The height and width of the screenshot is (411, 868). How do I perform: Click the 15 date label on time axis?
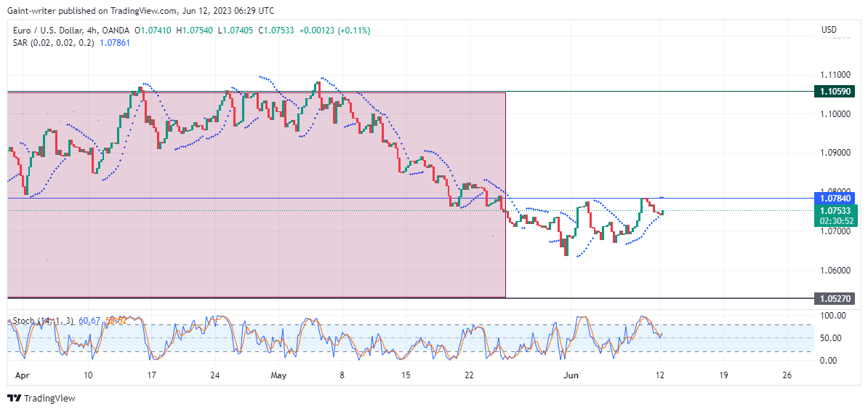[x=406, y=375]
